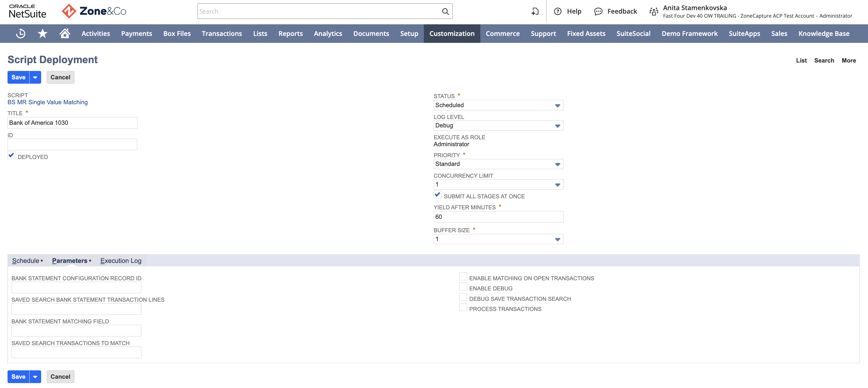Click the Bank Statement Configuration Record ID field
This screenshot has height=388, width=868.
click(x=76, y=287)
